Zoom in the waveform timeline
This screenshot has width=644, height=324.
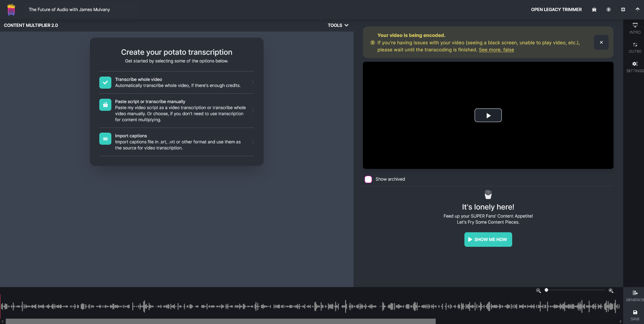(611, 291)
